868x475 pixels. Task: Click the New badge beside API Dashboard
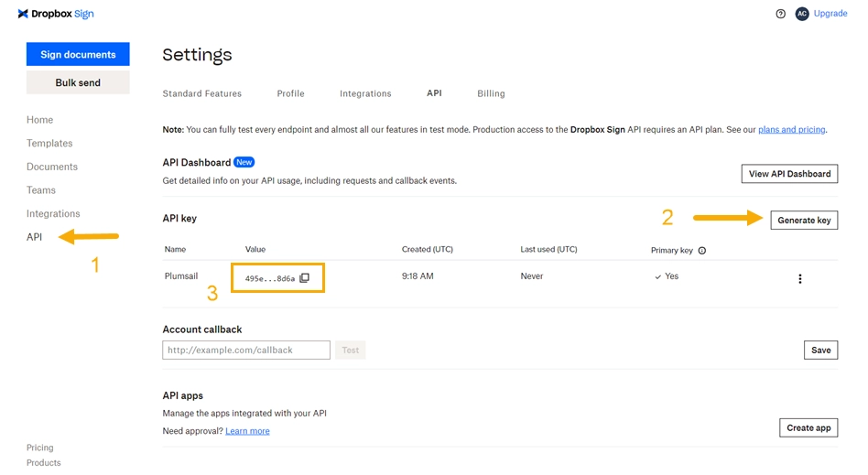(244, 162)
